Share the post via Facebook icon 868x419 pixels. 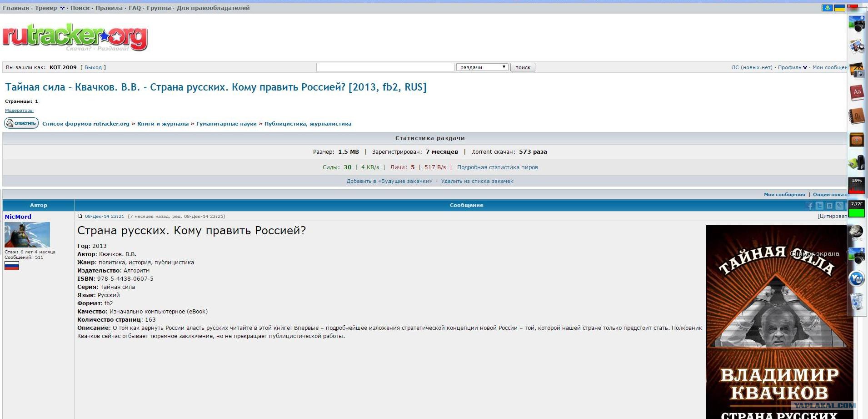[809, 206]
